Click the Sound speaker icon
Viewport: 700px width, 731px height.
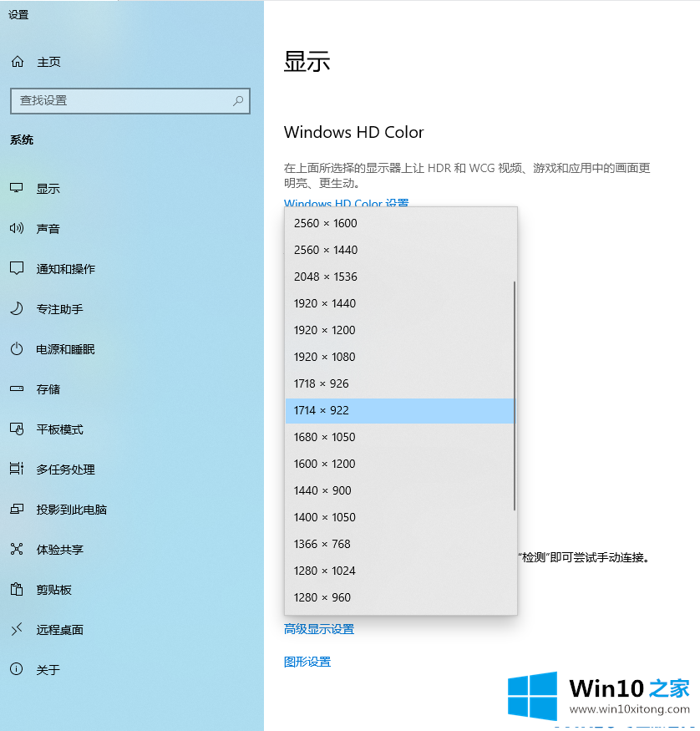pyautogui.click(x=17, y=228)
